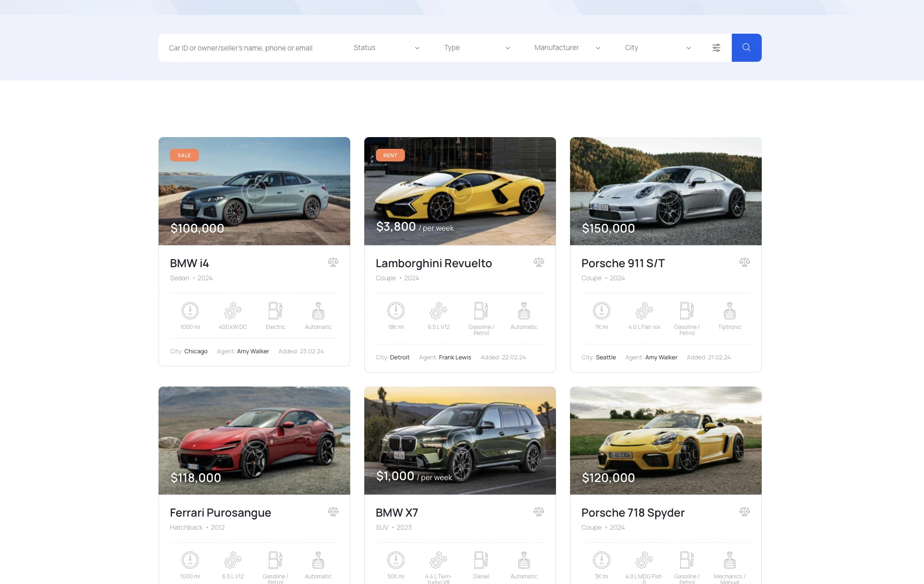The width and height of the screenshot is (924, 584).
Task: Add Ferrari Purosangue to compare list
Action: [x=333, y=512]
